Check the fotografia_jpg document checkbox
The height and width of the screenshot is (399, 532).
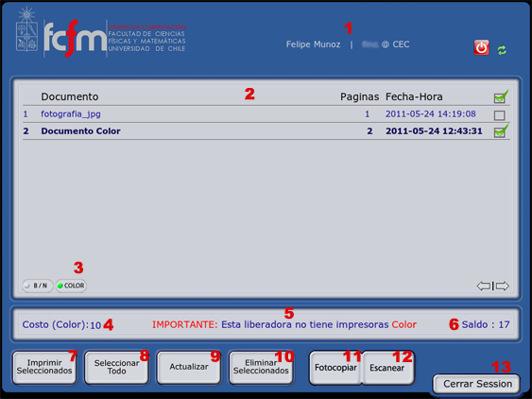pyautogui.click(x=500, y=115)
